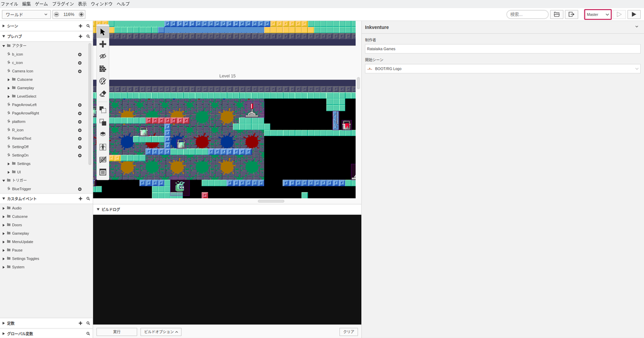Open the プラグイン menu
644x338 pixels.
pyautogui.click(x=63, y=4)
